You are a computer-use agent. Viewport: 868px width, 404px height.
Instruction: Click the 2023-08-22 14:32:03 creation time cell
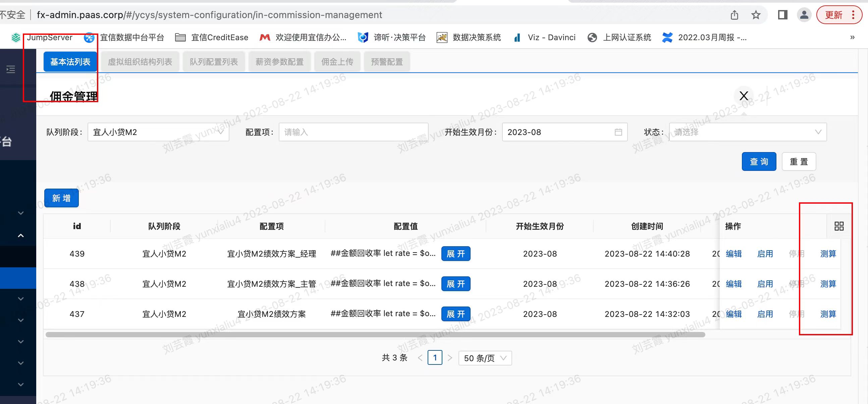[x=647, y=314]
